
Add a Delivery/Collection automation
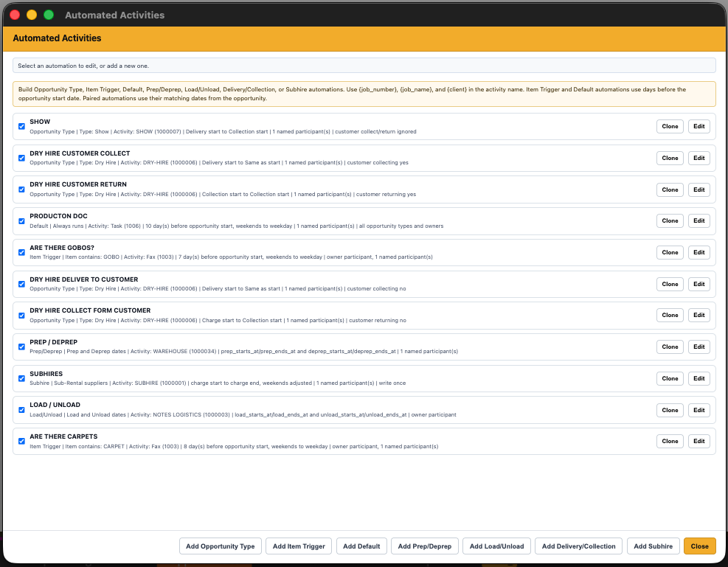(x=578, y=546)
